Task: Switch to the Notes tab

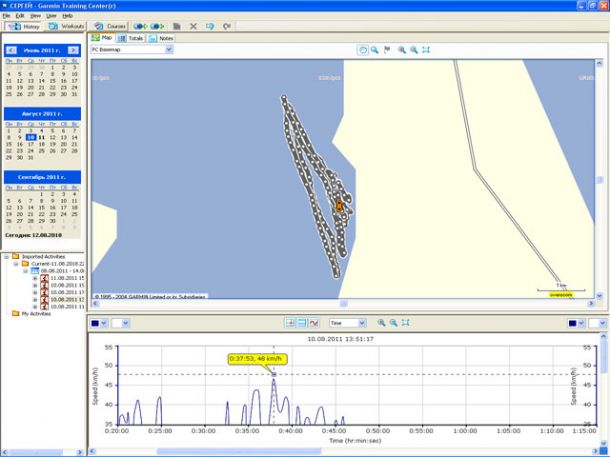Action: tap(161, 38)
